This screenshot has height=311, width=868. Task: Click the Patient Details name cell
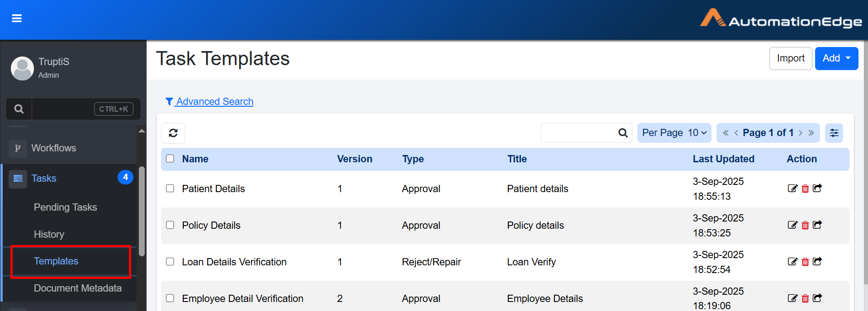click(x=213, y=189)
